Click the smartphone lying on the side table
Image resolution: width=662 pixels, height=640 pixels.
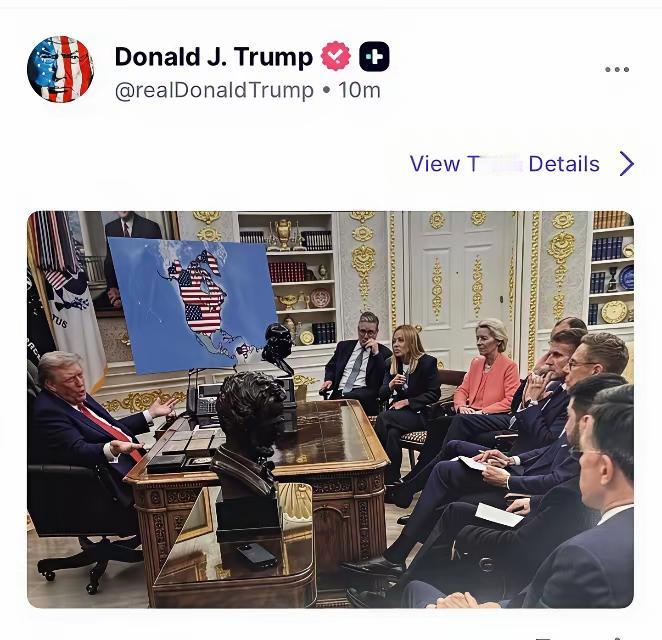[x=256, y=555]
